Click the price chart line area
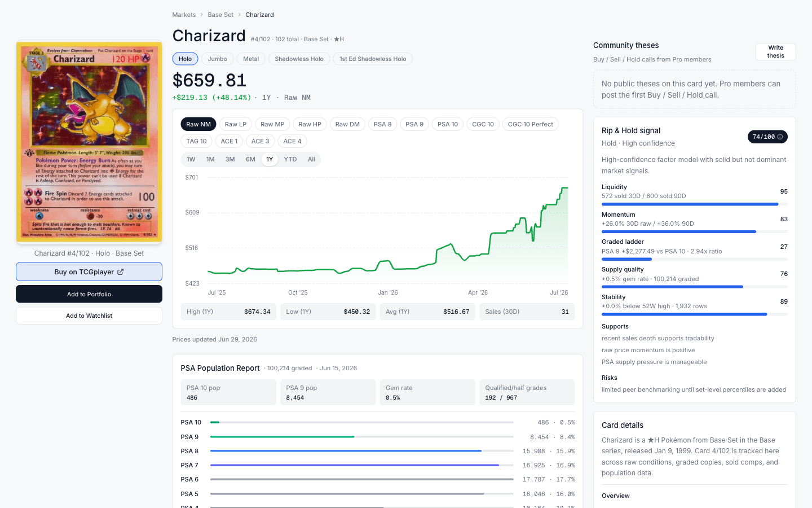Viewport: 812px width, 508px height. pos(388,230)
